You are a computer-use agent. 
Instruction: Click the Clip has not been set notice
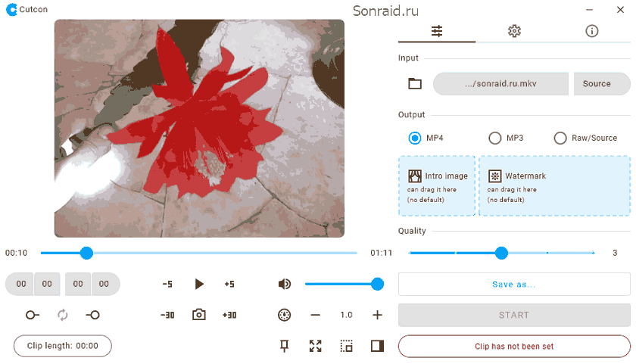[x=514, y=347]
